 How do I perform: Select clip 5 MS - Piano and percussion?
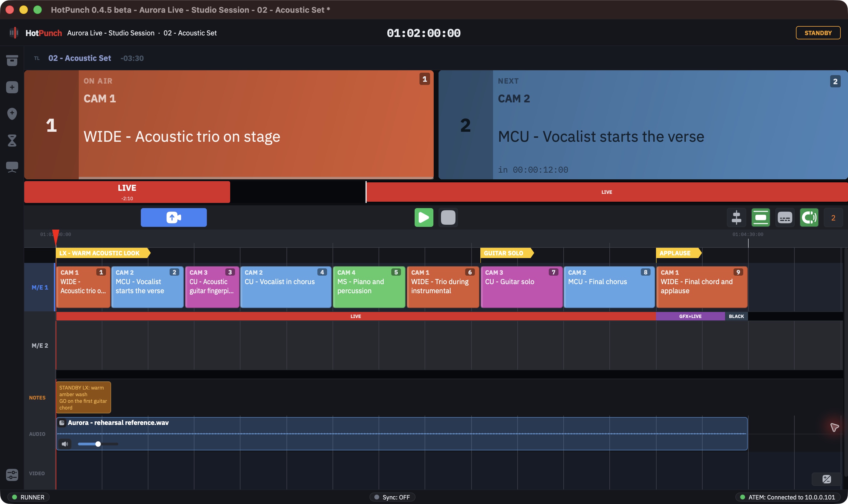pos(369,287)
